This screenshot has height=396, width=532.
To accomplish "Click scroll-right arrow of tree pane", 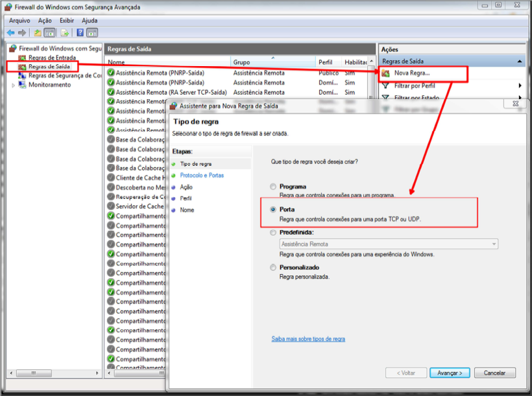I will [x=97, y=373].
